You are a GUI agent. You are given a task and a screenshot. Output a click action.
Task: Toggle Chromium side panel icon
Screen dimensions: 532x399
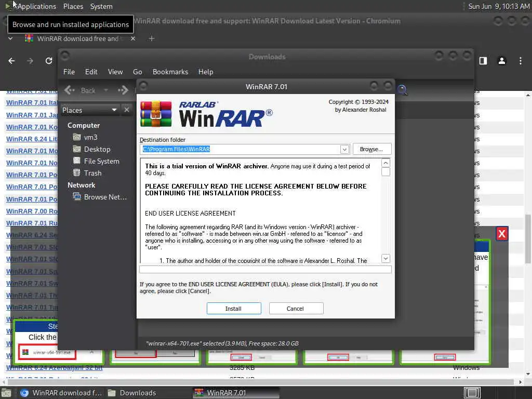coord(483,61)
